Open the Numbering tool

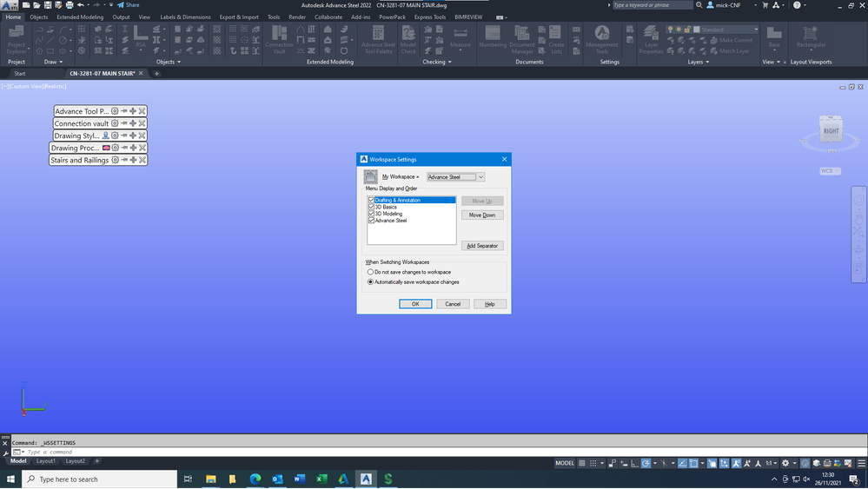point(493,36)
